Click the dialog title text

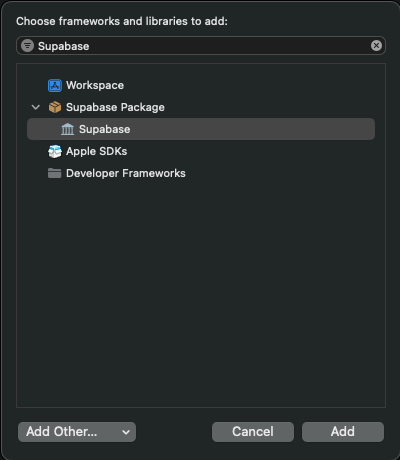coord(122,21)
